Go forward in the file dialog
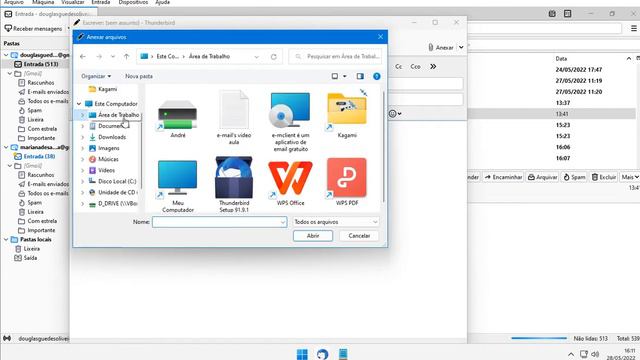This screenshot has width=640, height=360. coord(99,56)
